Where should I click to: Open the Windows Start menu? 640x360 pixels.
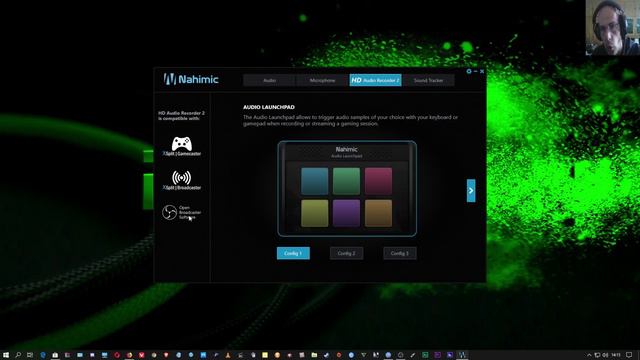pos(6,355)
